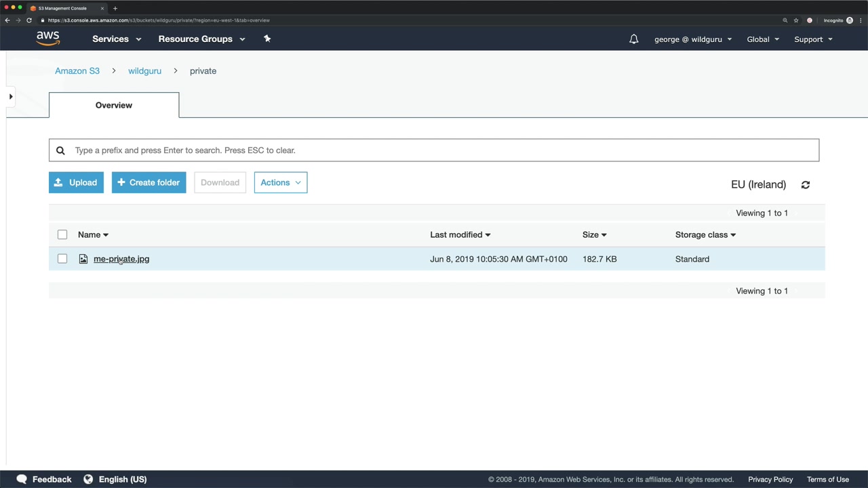Click the 182.7 KB size value
Viewport: 868px width, 488px height.
click(x=599, y=259)
